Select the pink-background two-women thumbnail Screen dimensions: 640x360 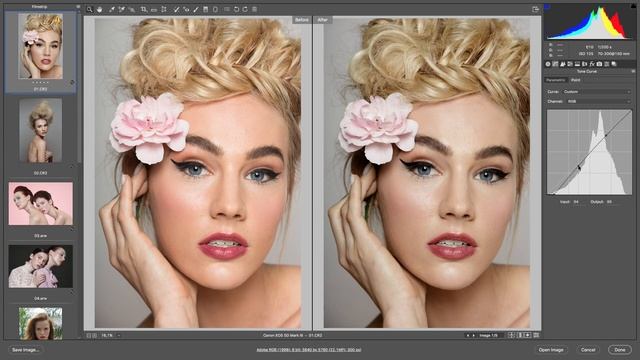[x=40, y=204]
